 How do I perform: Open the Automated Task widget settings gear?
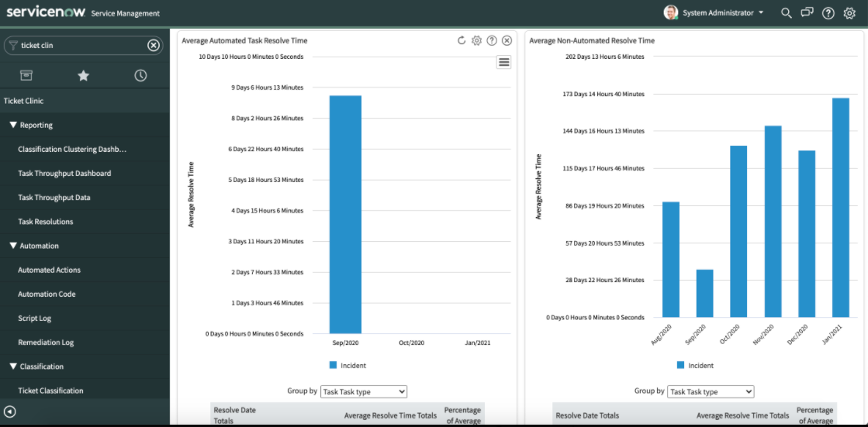pyautogui.click(x=477, y=40)
